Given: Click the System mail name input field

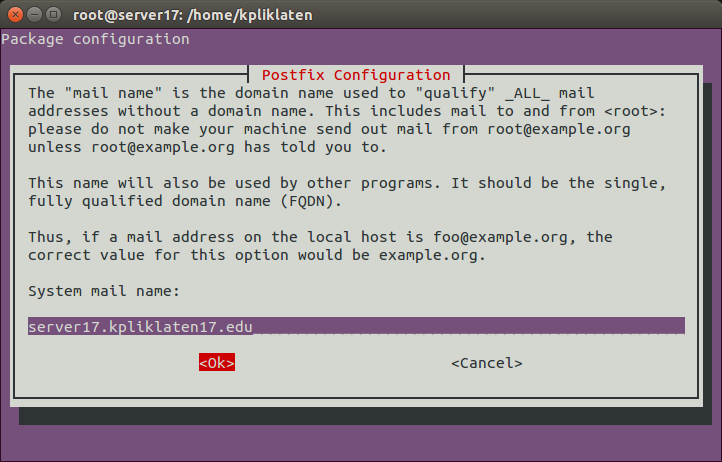Looking at the screenshot, I should click(x=356, y=326).
